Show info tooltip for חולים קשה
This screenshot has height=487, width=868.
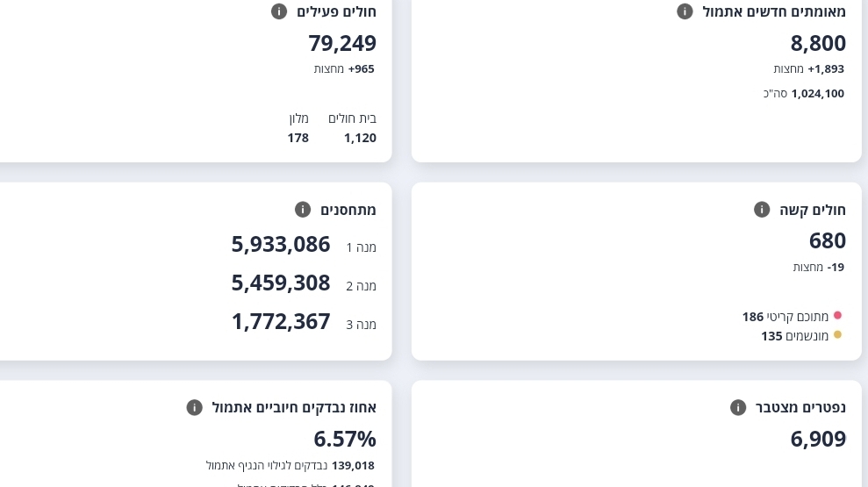click(x=762, y=209)
